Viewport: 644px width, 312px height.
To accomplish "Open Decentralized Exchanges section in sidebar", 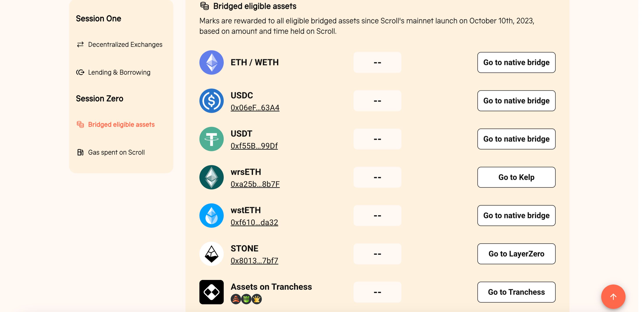I will click(119, 45).
